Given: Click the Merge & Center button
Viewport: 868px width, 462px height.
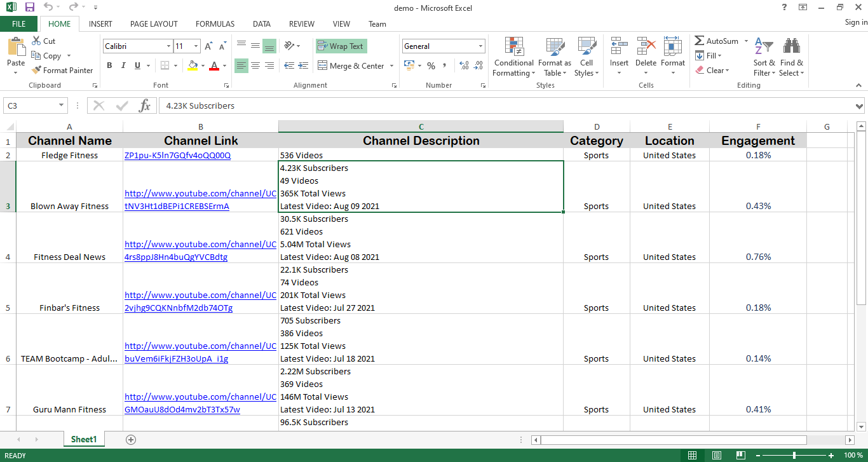Looking at the screenshot, I should pos(351,66).
